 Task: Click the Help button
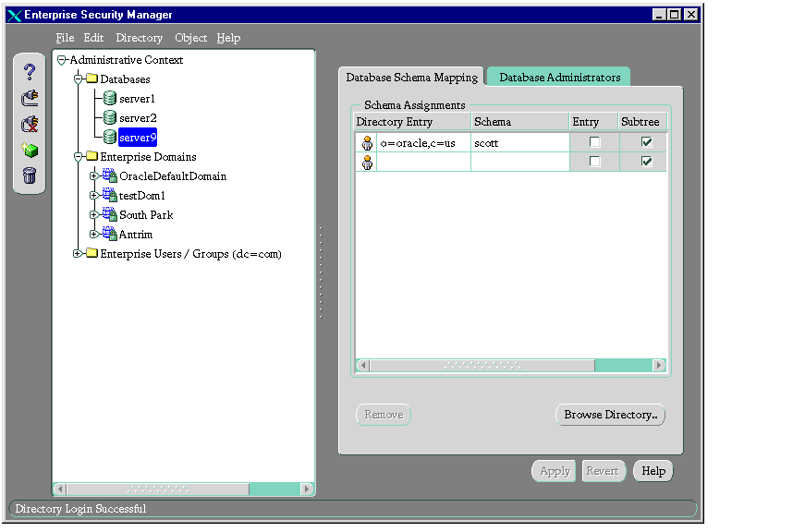tap(653, 471)
